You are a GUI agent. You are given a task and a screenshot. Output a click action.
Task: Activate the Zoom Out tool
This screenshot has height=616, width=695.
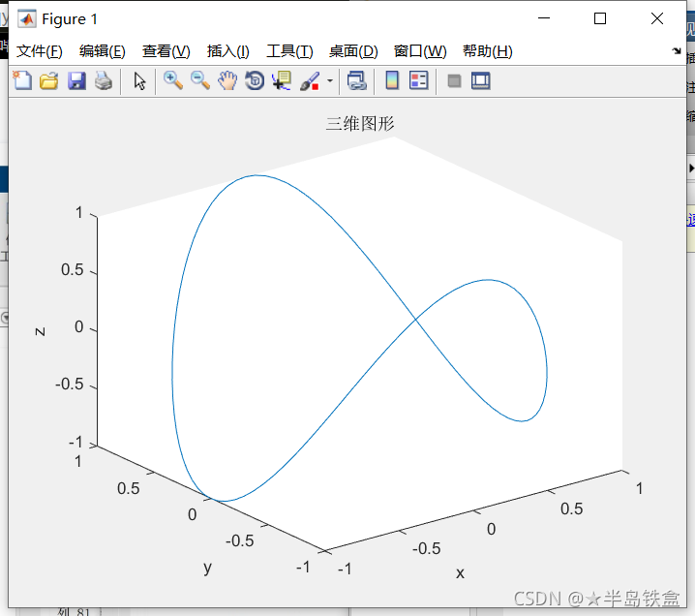point(200,81)
